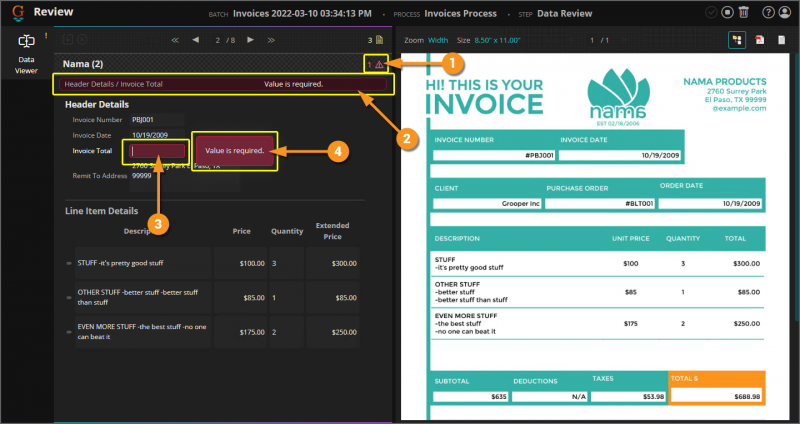Click the trash delete icon
The width and height of the screenshot is (800, 424).
tap(744, 12)
